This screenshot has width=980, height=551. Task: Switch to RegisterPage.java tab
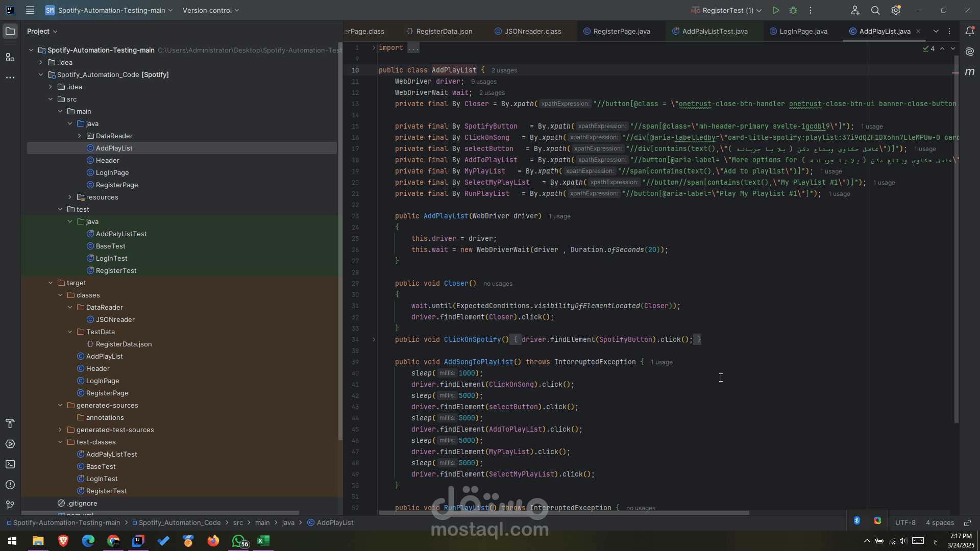point(617,31)
